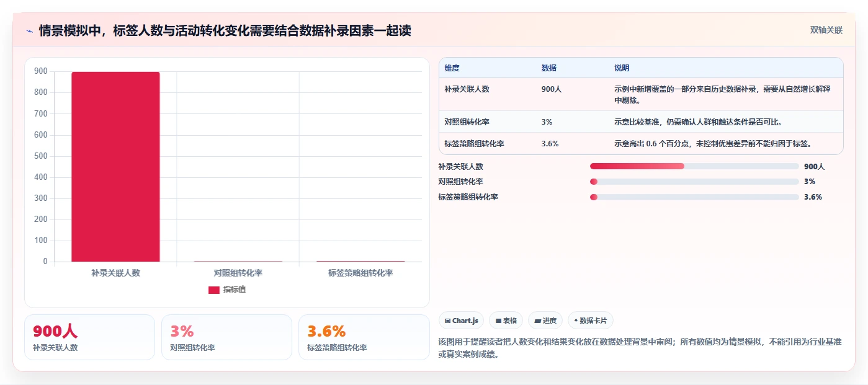Click the 3% 对照组转化率 data card
The image size is (868, 385).
pyautogui.click(x=226, y=337)
